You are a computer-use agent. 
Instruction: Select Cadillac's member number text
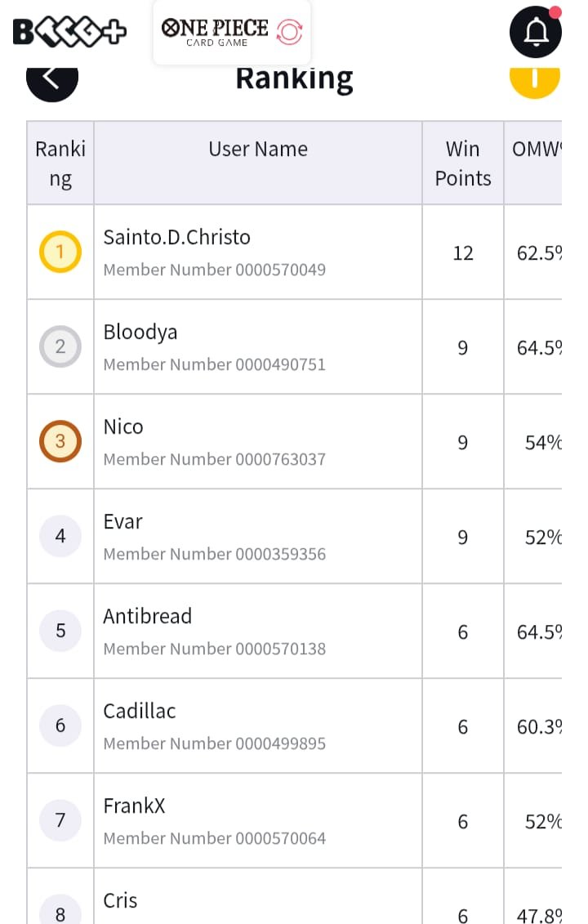(215, 743)
